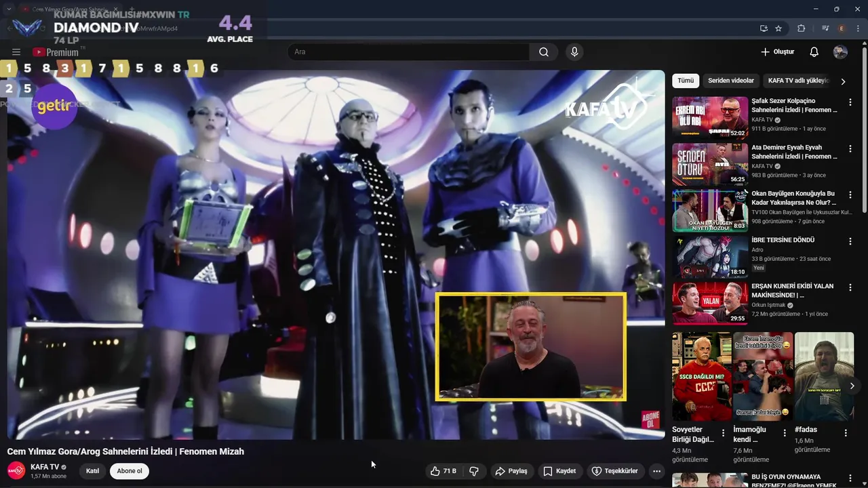Open KAFA TV channel name link below video
Screen dimensions: 868x488
45,467
